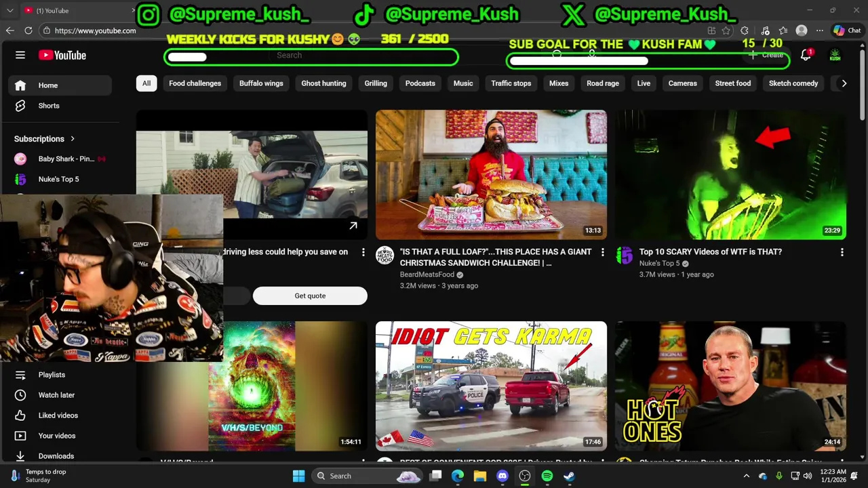Screen dimensions: 868x488
Task: Select the Mixes chip
Action: click(x=559, y=83)
